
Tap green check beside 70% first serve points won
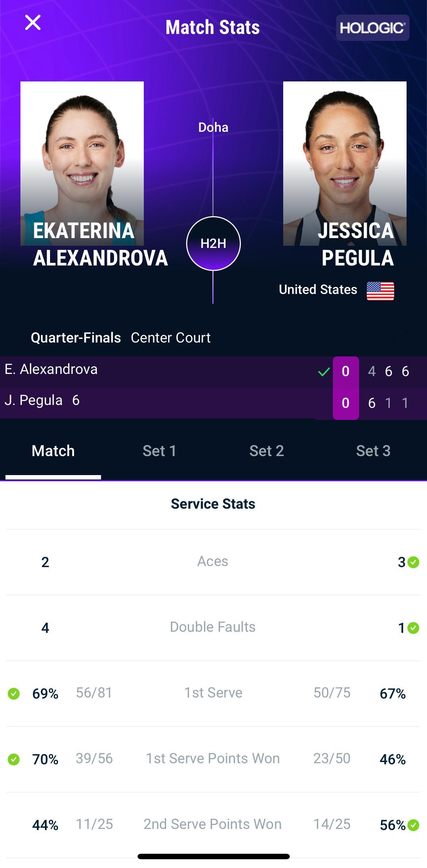[14, 760]
